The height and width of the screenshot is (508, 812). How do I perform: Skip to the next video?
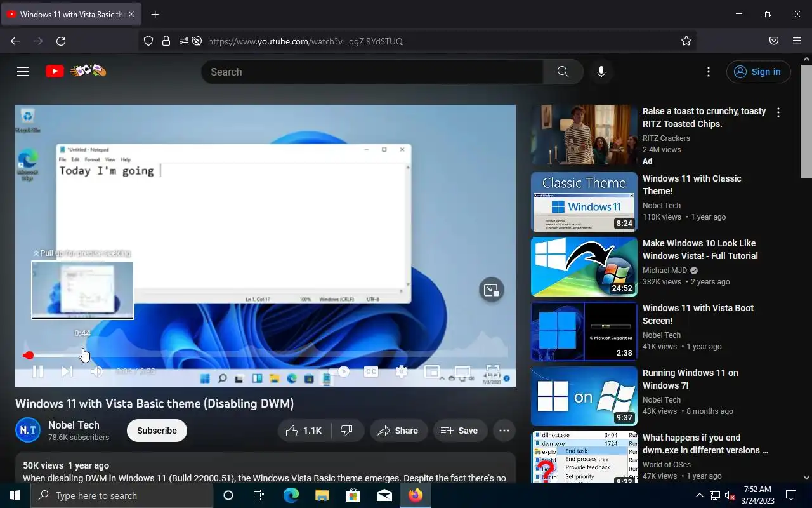pyautogui.click(x=67, y=371)
